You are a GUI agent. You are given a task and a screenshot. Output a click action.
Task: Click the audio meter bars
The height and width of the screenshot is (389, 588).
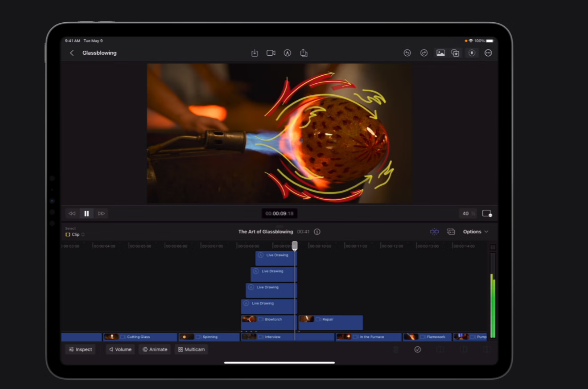point(493,296)
